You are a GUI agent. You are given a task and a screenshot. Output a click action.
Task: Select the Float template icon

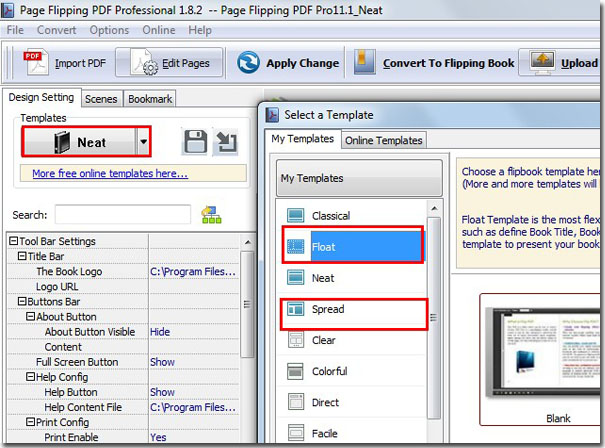tap(296, 246)
